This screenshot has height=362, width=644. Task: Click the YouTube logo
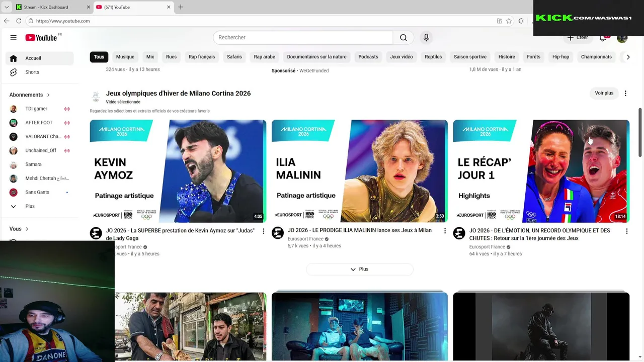pos(41,38)
